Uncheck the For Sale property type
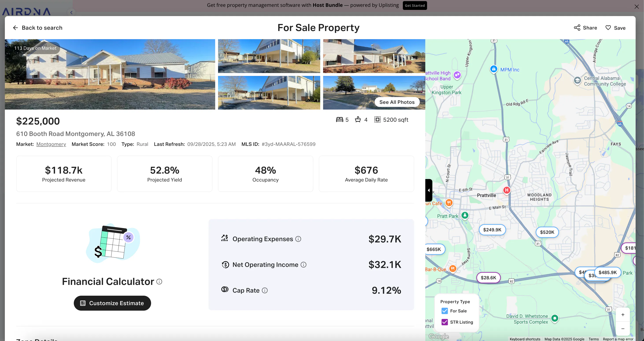 click(x=444, y=311)
